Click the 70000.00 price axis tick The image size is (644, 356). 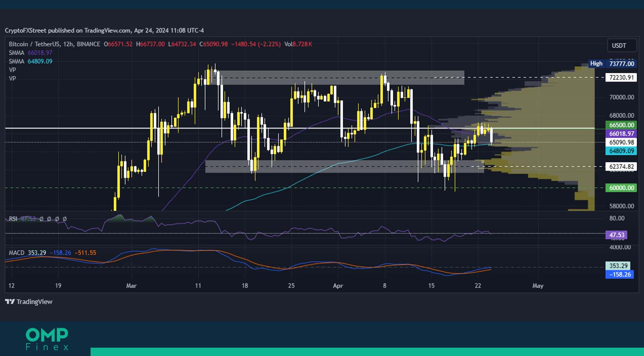coord(622,97)
